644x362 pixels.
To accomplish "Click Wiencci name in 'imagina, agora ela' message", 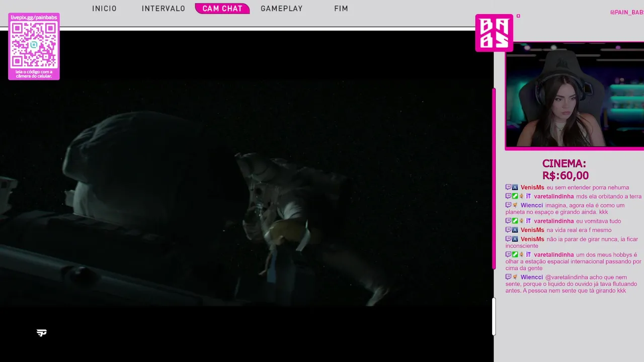I will click(x=532, y=206).
